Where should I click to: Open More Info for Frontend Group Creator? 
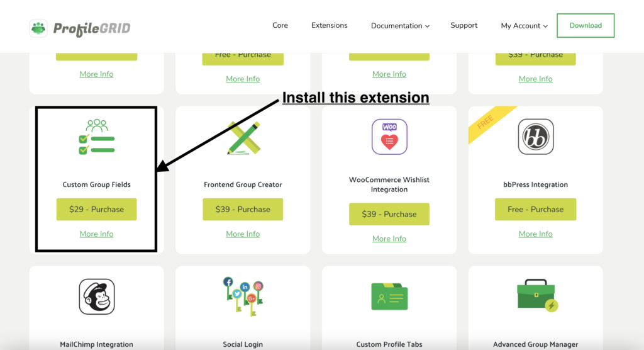click(243, 234)
